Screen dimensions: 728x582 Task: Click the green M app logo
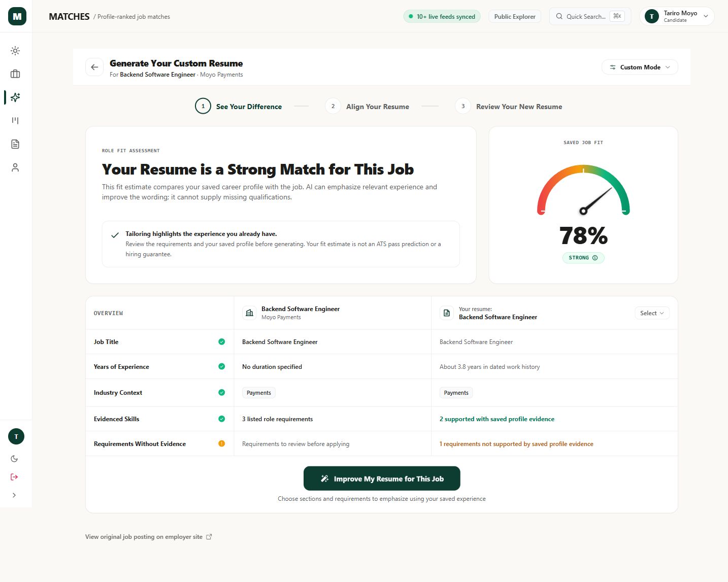click(17, 16)
